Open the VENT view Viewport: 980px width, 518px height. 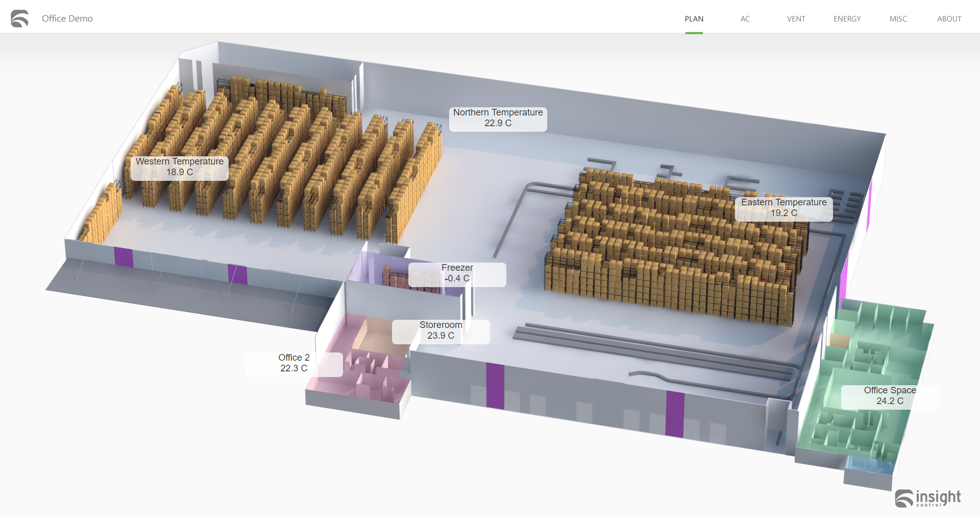pos(796,18)
